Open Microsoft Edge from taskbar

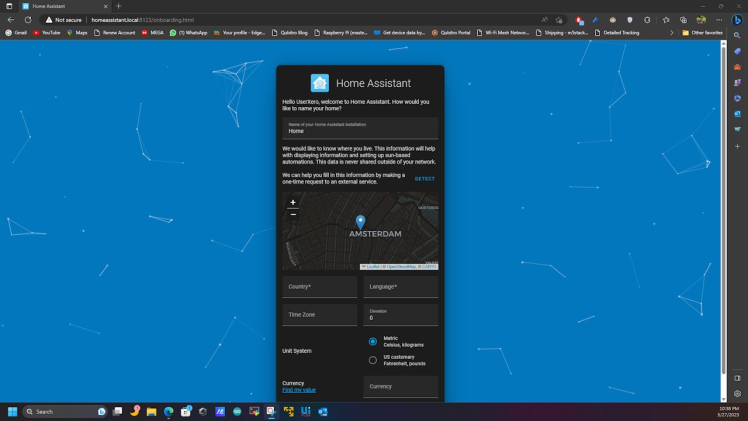tap(168, 411)
